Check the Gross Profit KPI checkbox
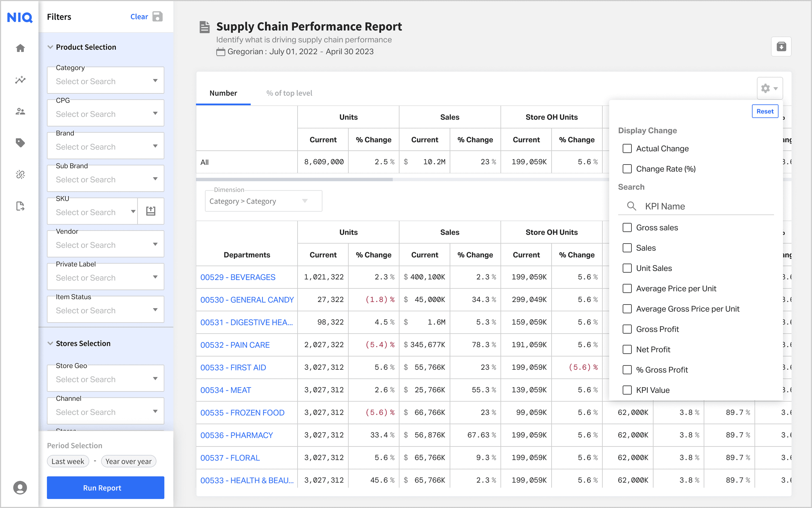The image size is (812, 508). (627, 329)
